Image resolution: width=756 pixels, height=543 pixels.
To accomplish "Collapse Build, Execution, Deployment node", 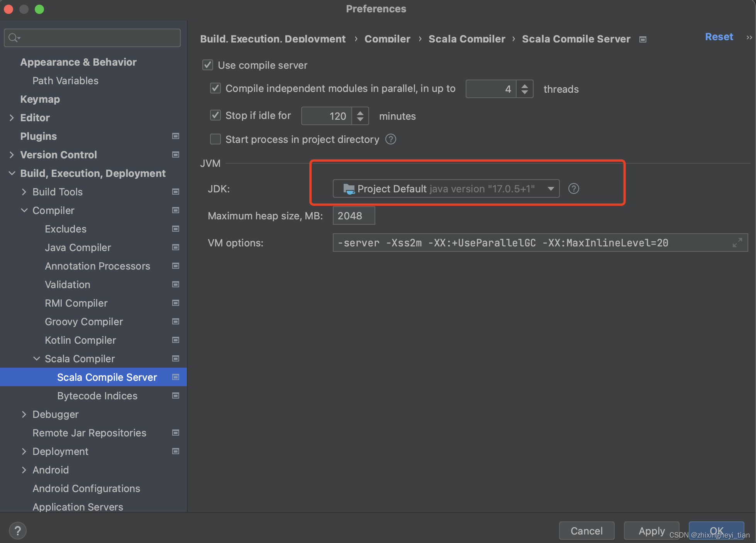I will point(12,173).
